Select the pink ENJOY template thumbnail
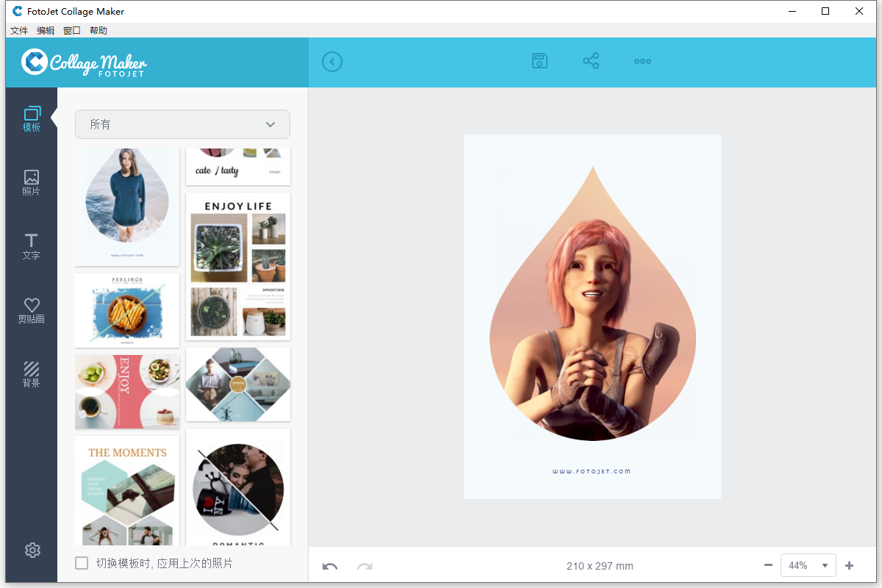This screenshot has width=882, height=588. 127,392
